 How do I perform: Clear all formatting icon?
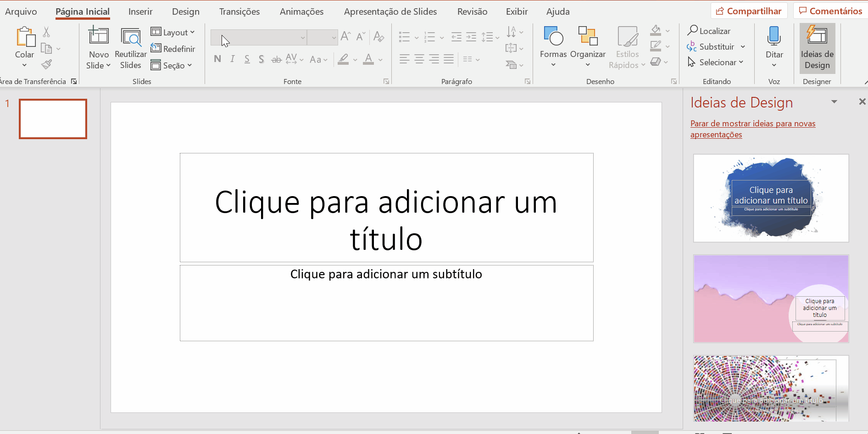click(x=379, y=36)
